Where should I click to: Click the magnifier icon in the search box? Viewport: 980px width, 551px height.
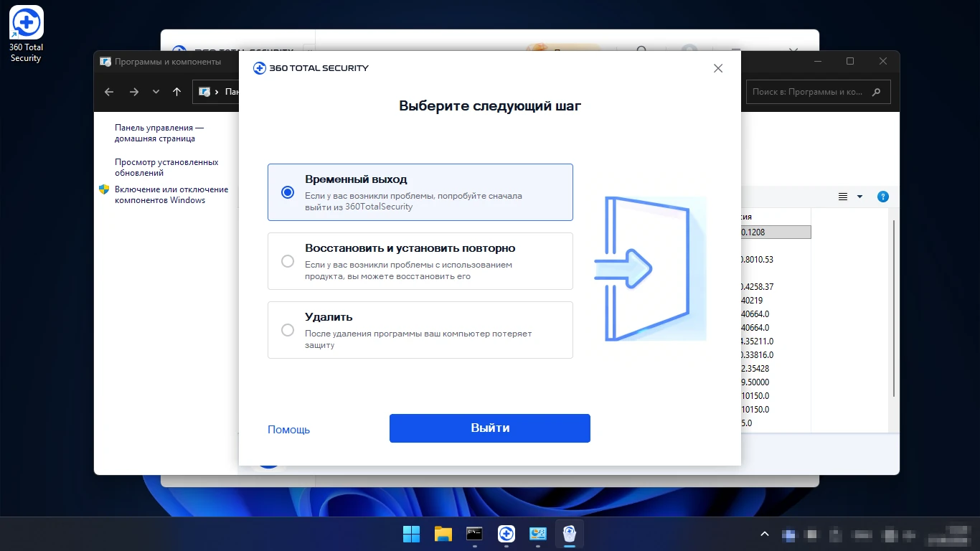point(876,92)
